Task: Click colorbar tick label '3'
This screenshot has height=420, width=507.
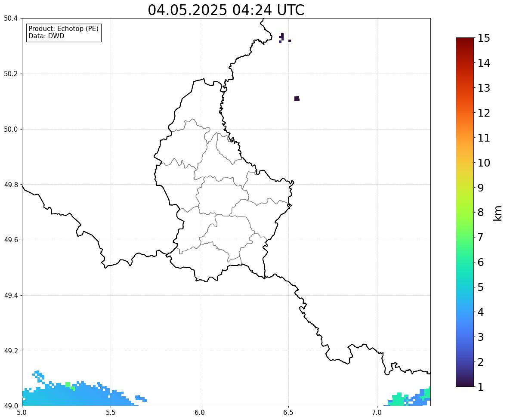Action: point(481,337)
